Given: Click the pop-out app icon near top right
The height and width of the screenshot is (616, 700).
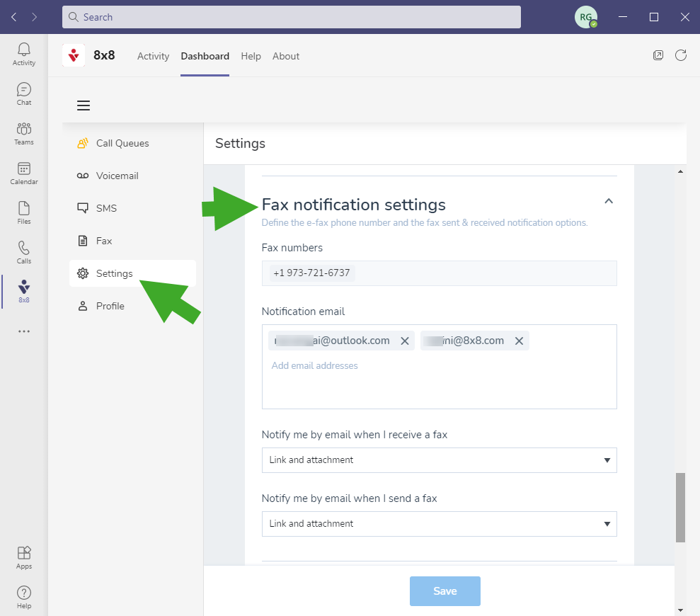Looking at the screenshot, I should tap(658, 56).
